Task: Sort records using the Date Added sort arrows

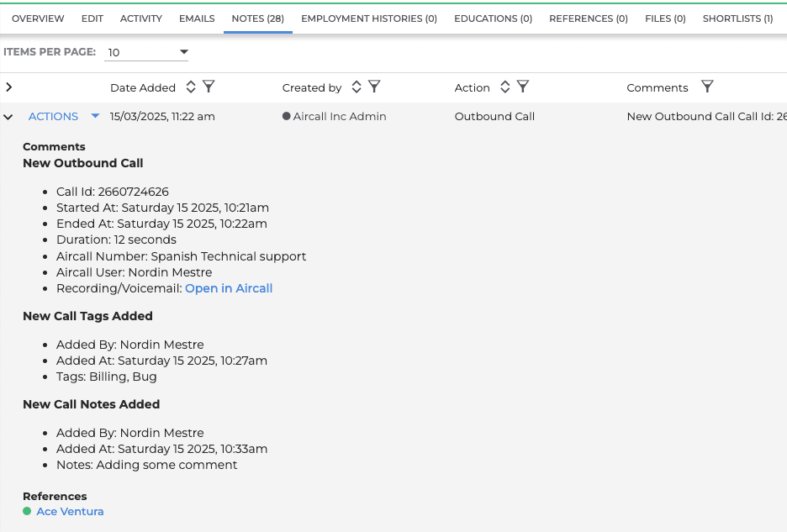Action: [189, 87]
